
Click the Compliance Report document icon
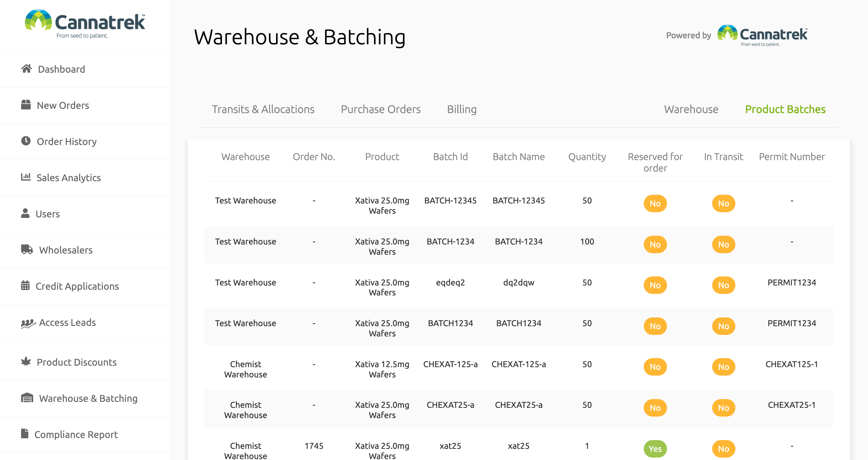[x=25, y=433]
